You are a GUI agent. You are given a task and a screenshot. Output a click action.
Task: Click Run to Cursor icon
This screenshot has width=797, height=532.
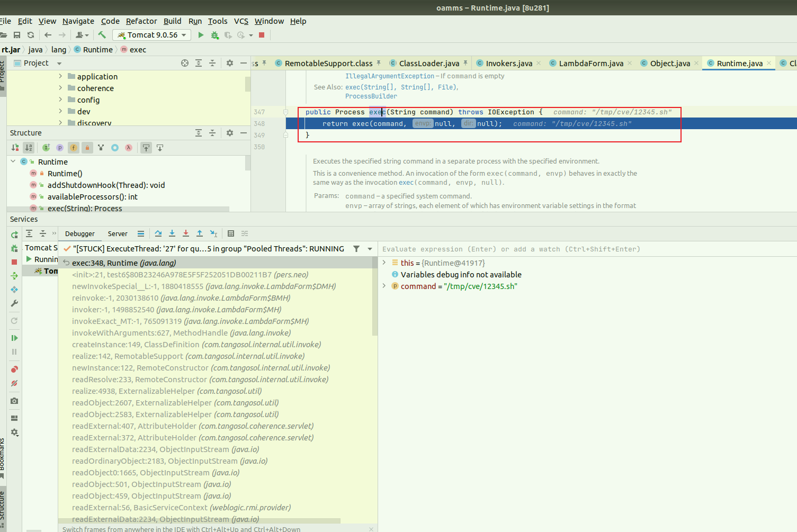click(213, 233)
